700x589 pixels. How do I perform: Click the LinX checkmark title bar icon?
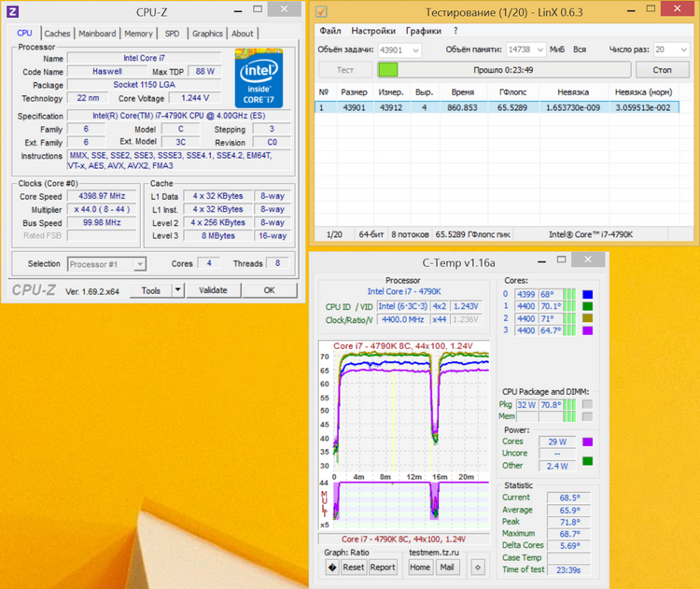[x=322, y=12]
